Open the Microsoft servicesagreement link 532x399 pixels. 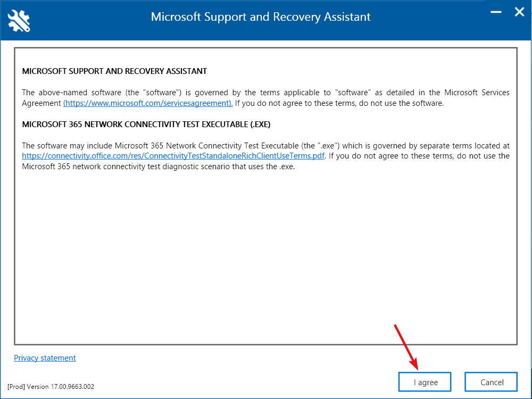148,103
